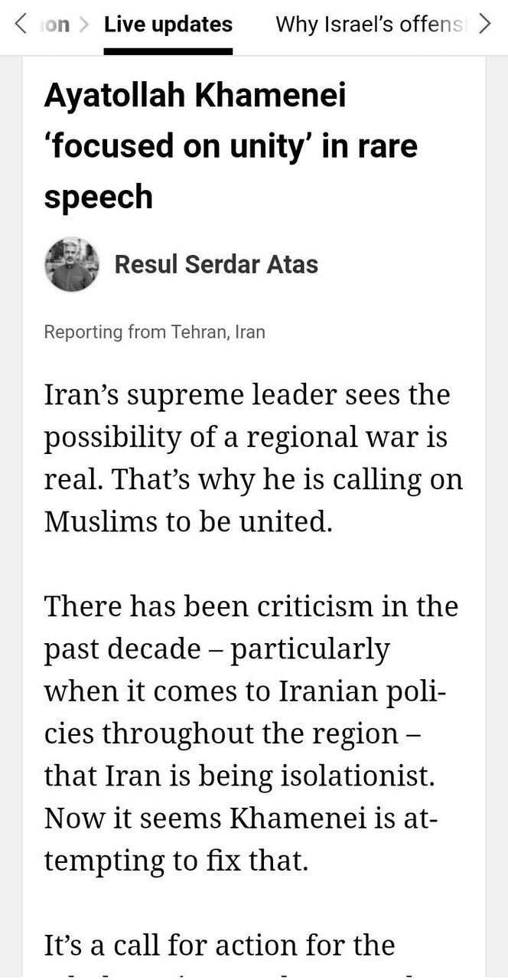This screenshot has width=508, height=980.
Task: Click the "Reporting from Tehran, Iran" dateline
Action: pyautogui.click(x=155, y=332)
